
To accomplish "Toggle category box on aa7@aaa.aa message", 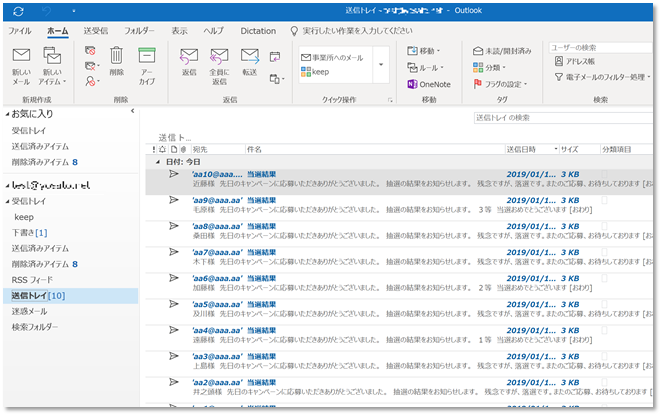I will click(x=604, y=253).
